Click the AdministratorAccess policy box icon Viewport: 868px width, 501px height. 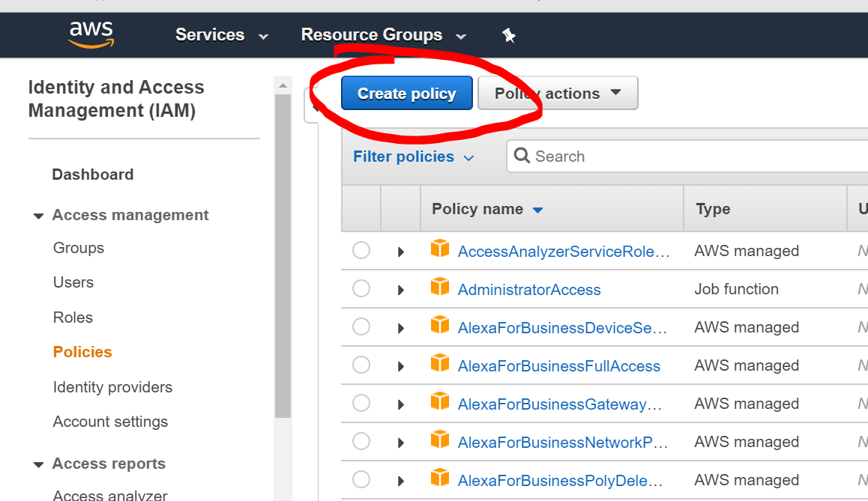click(440, 288)
